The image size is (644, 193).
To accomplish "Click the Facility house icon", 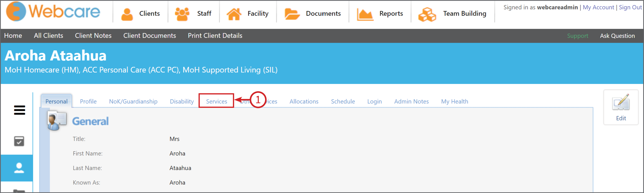I will (234, 14).
